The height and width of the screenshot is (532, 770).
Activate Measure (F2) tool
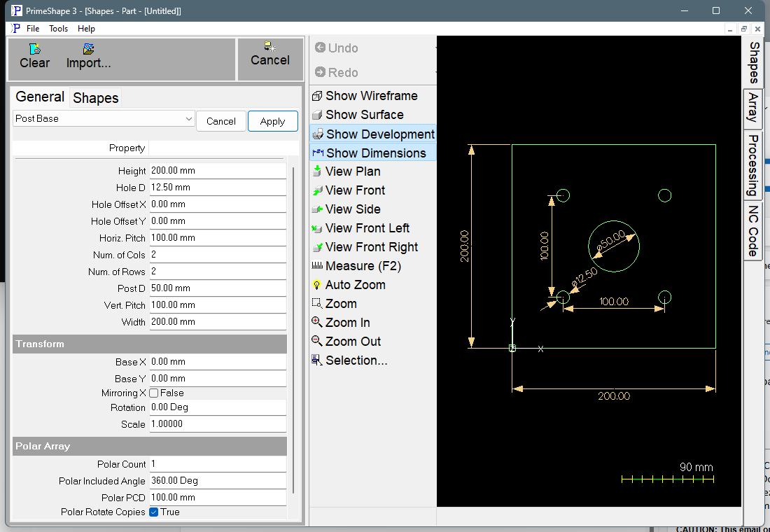[x=357, y=266]
